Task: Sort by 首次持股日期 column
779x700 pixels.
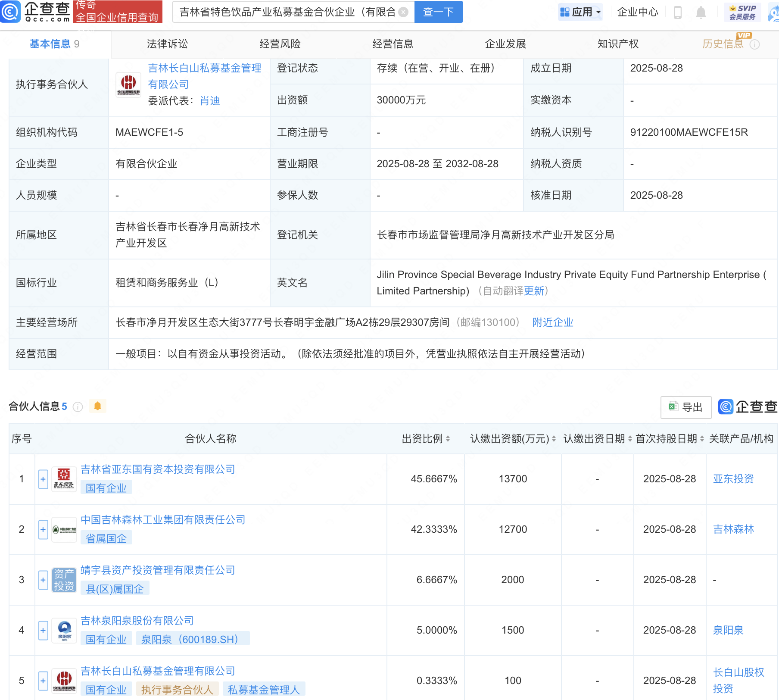Action: 702,439
